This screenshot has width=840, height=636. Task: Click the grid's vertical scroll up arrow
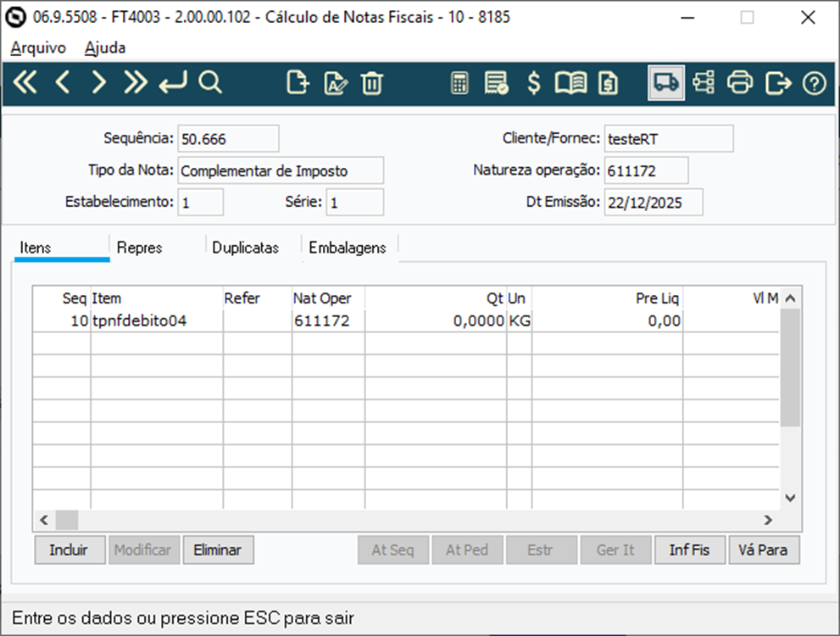point(790,298)
